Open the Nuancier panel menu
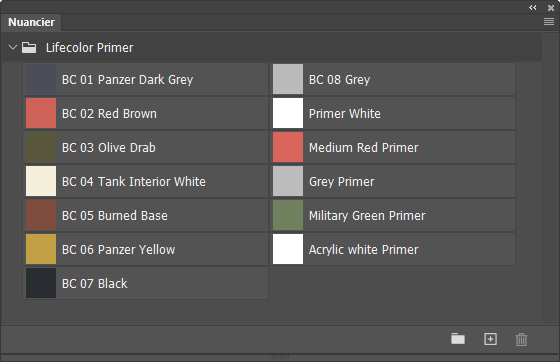 [549, 22]
